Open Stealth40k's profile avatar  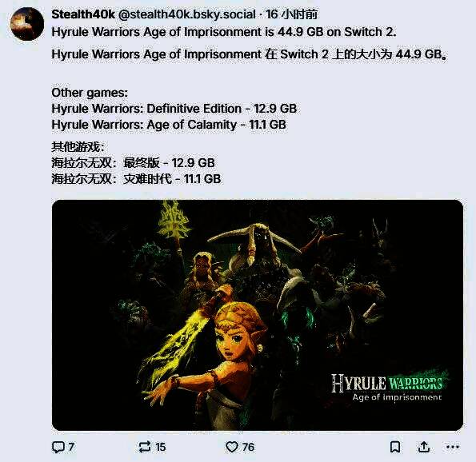pos(27,24)
